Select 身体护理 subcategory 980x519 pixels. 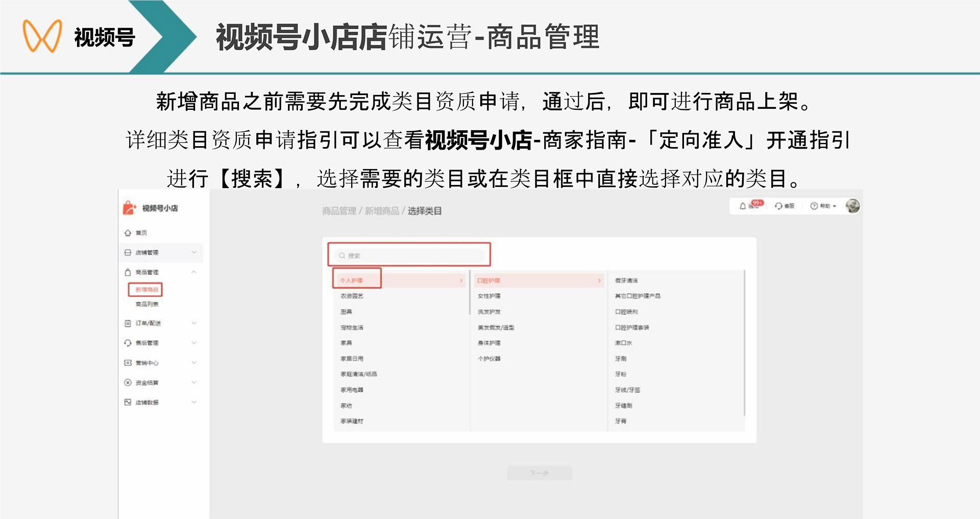point(489,343)
